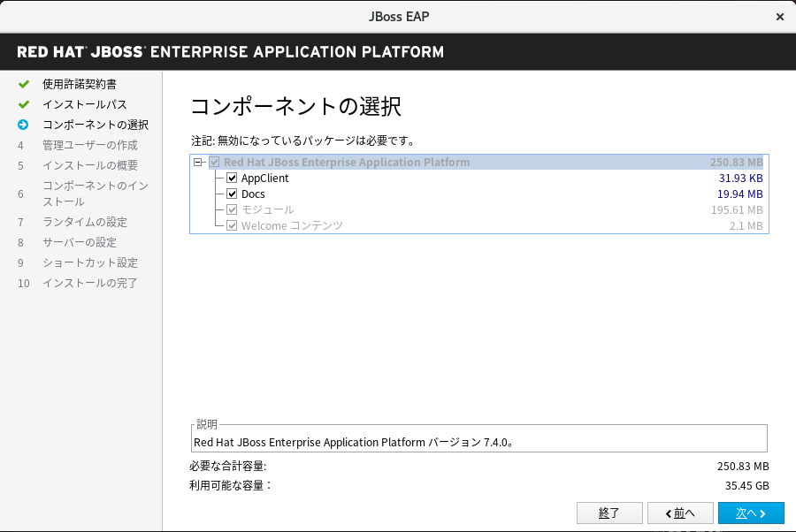
Task: Click the Red Hat JBoss Enterprise Application Platform checkbox
Action: coord(214,163)
